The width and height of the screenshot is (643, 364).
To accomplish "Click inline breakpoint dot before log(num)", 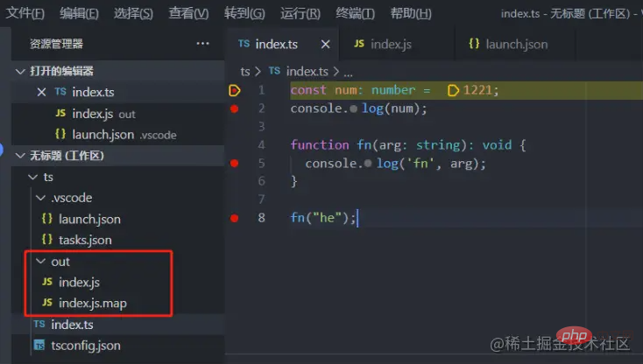I will [x=354, y=108].
